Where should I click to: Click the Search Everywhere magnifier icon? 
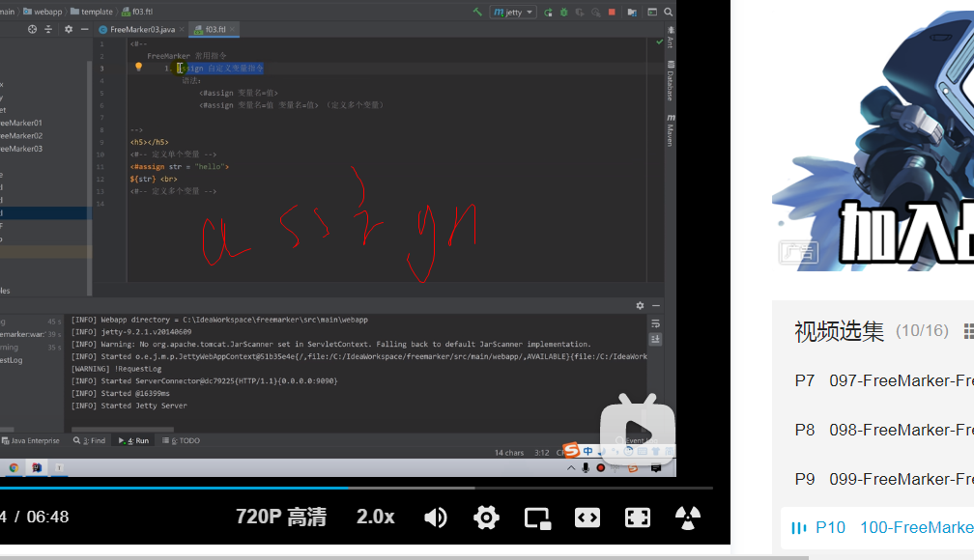(x=669, y=12)
